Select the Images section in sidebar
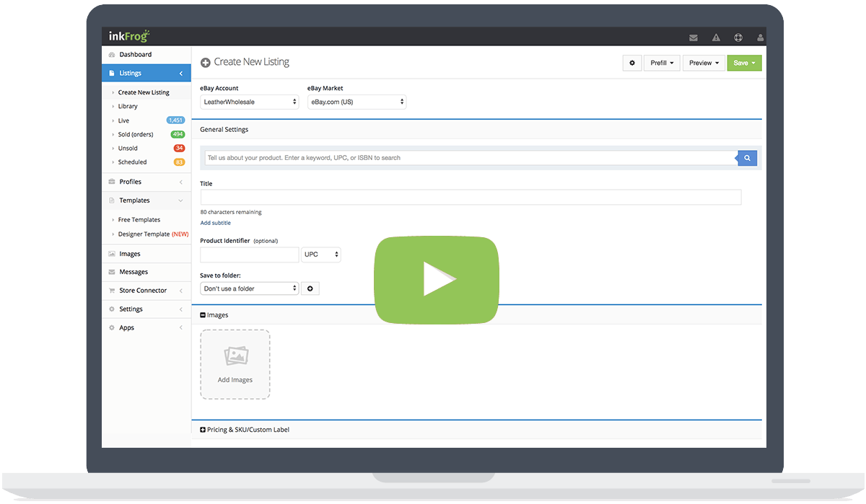866x504 pixels. [x=131, y=253]
